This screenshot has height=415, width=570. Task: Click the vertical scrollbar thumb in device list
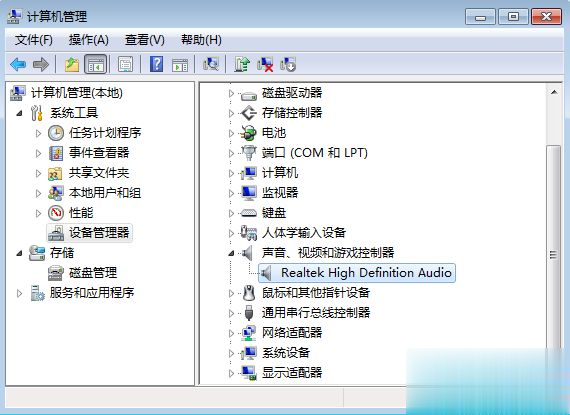[554, 254]
